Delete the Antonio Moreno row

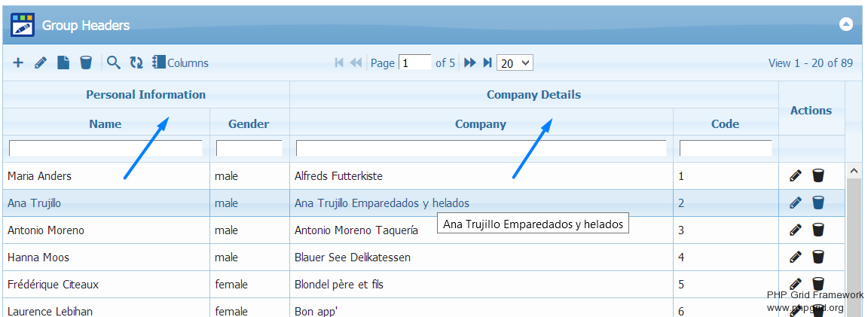click(818, 230)
